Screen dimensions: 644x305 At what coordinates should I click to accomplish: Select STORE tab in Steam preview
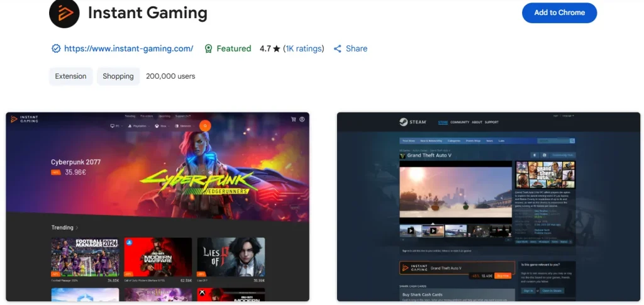pos(443,123)
